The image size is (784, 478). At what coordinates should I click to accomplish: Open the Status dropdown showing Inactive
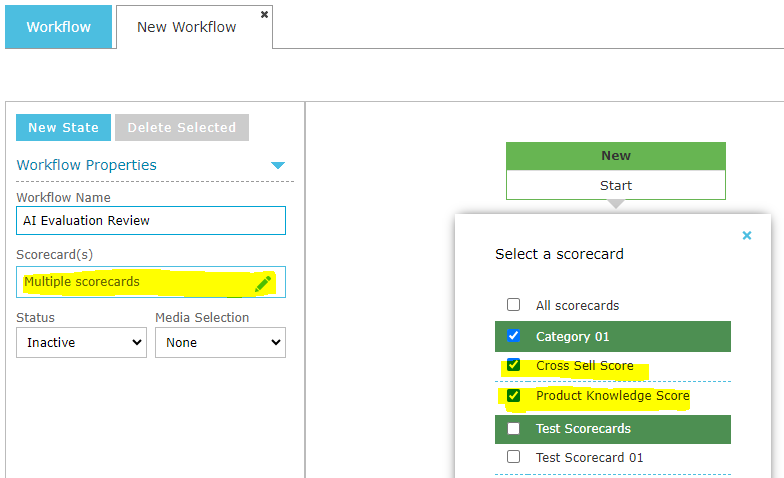coord(82,342)
